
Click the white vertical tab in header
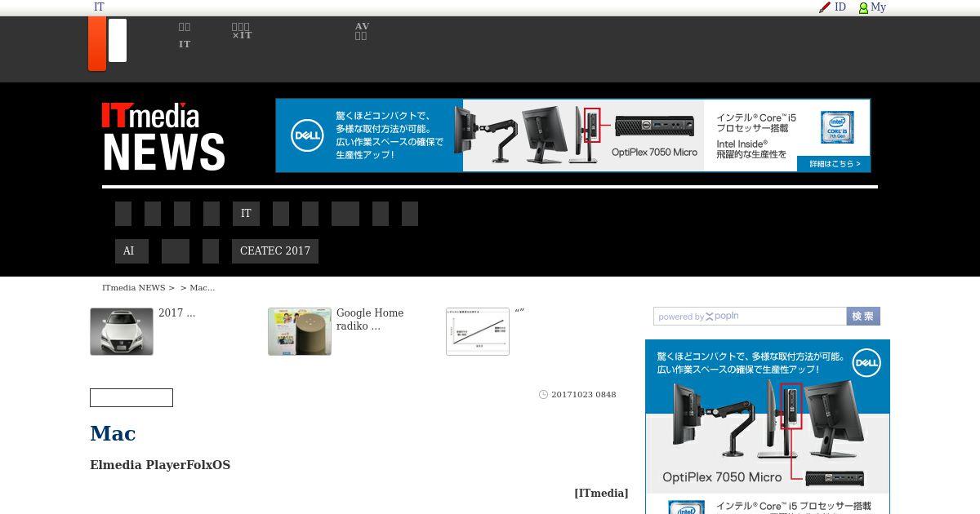pyautogui.click(x=118, y=41)
